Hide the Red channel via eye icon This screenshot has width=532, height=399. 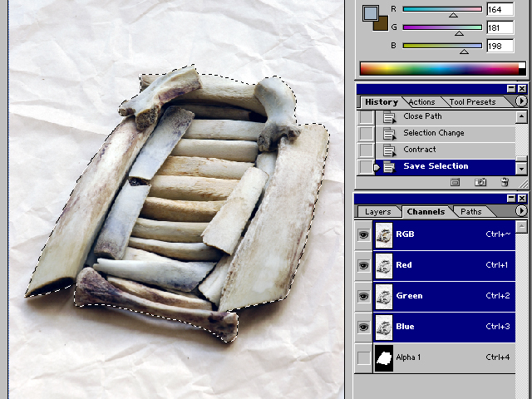pyautogui.click(x=363, y=265)
